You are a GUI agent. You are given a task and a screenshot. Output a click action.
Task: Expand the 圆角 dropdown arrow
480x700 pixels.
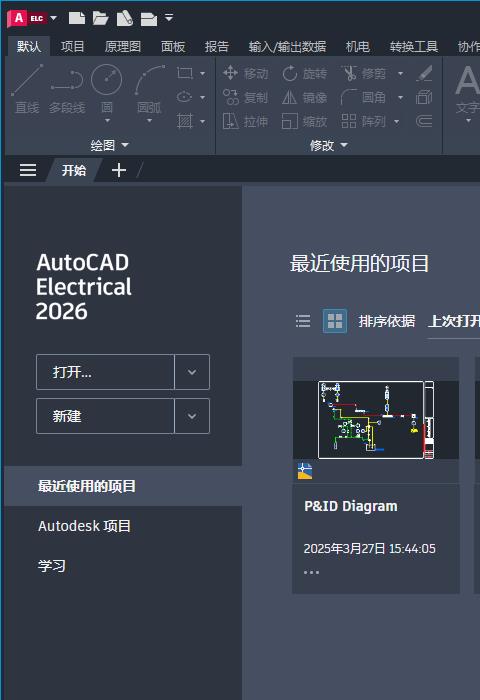[400, 97]
